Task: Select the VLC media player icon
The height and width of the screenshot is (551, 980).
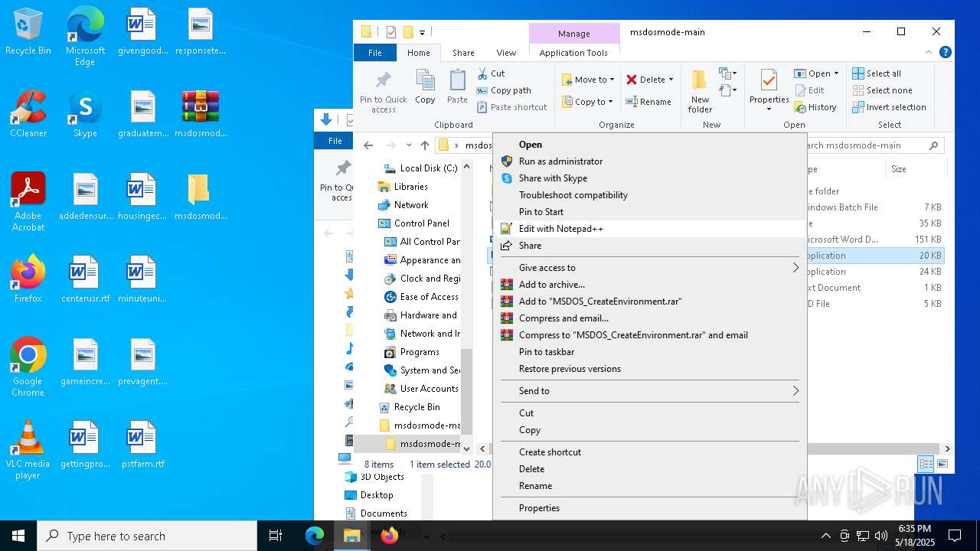Action: click(x=28, y=450)
